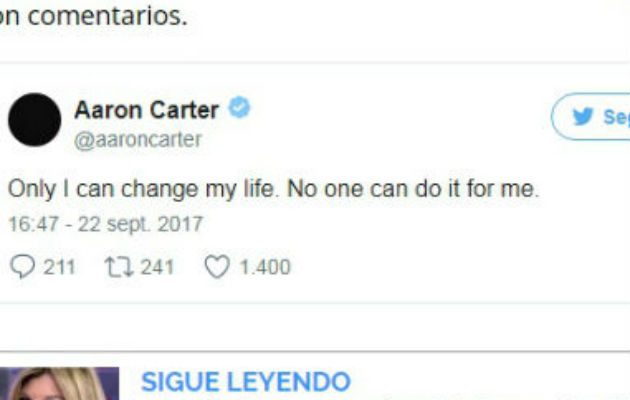This screenshot has width=630, height=400.
Task: Click the blue verified badge checkmark
Action: pyautogui.click(x=239, y=107)
